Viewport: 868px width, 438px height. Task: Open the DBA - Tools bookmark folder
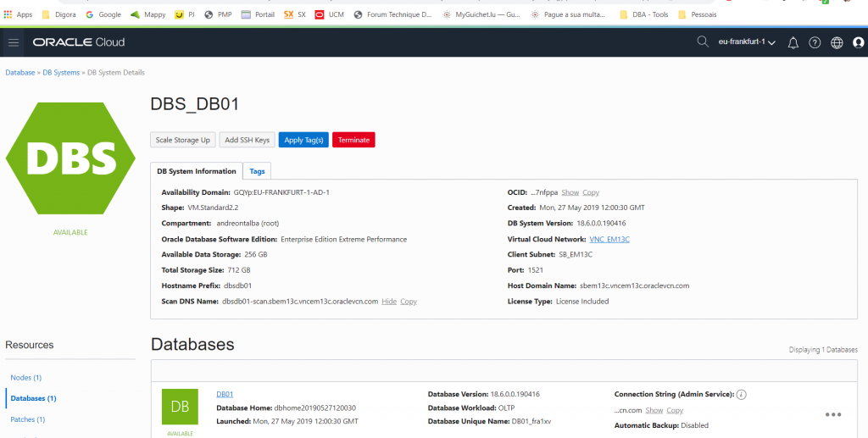(x=644, y=14)
